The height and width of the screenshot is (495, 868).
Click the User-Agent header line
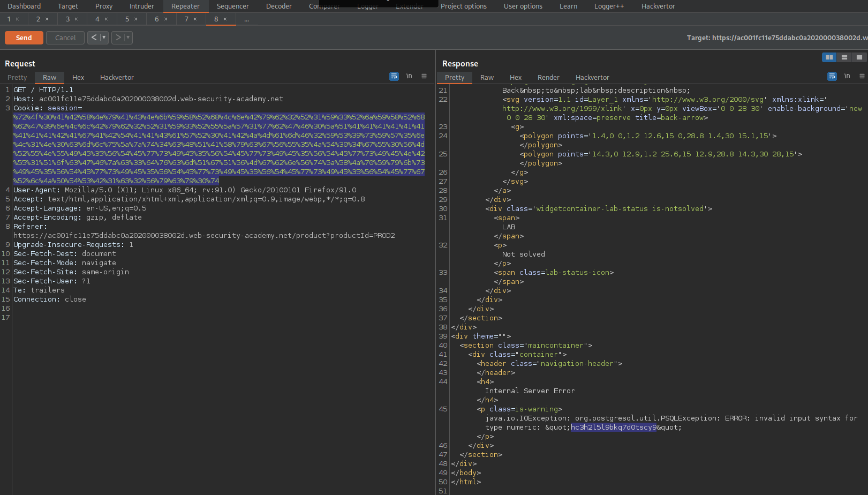(x=185, y=190)
